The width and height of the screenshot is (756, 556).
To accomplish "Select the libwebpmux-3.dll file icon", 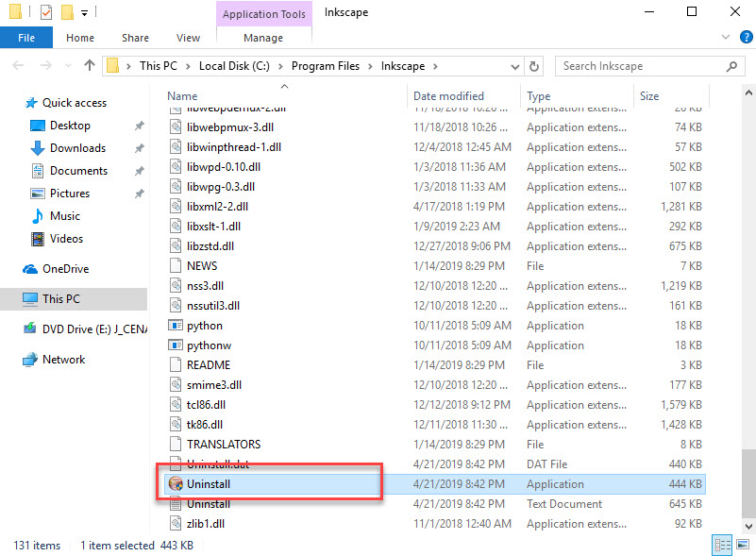I will coord(176,127).
